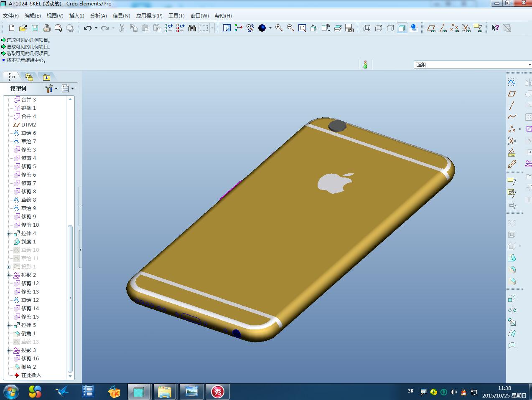This screenshot has width=532, height=400.
Task: Select the datum curve tool in right toolbar
Action: click(512, 117)
